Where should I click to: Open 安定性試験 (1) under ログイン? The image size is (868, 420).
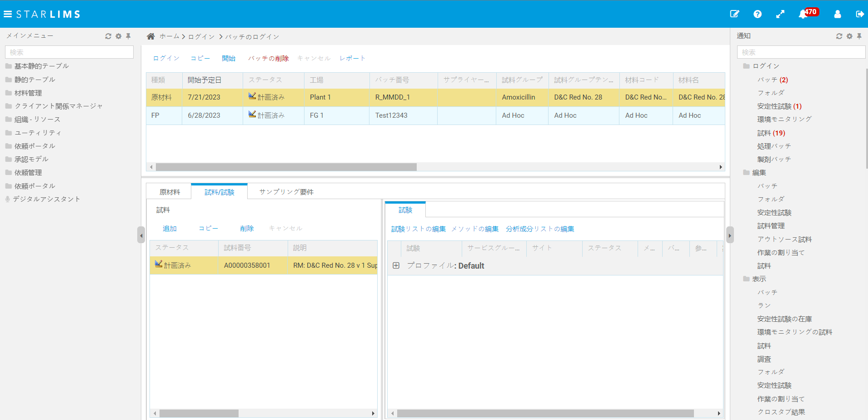coord(779,106)
